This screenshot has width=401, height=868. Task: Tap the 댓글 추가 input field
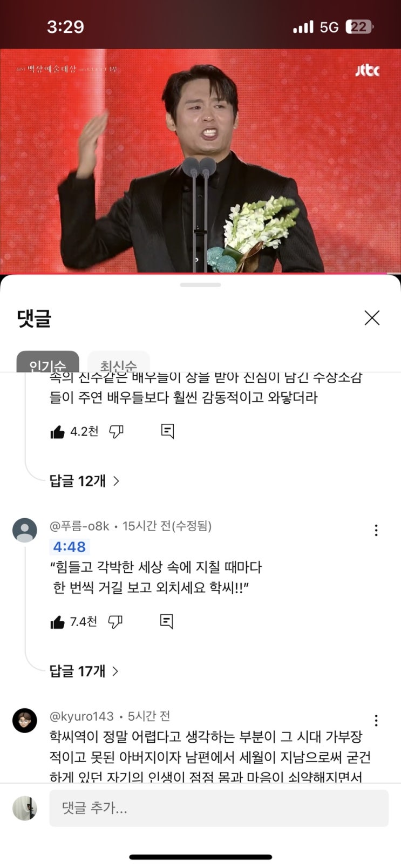(219, 808)
